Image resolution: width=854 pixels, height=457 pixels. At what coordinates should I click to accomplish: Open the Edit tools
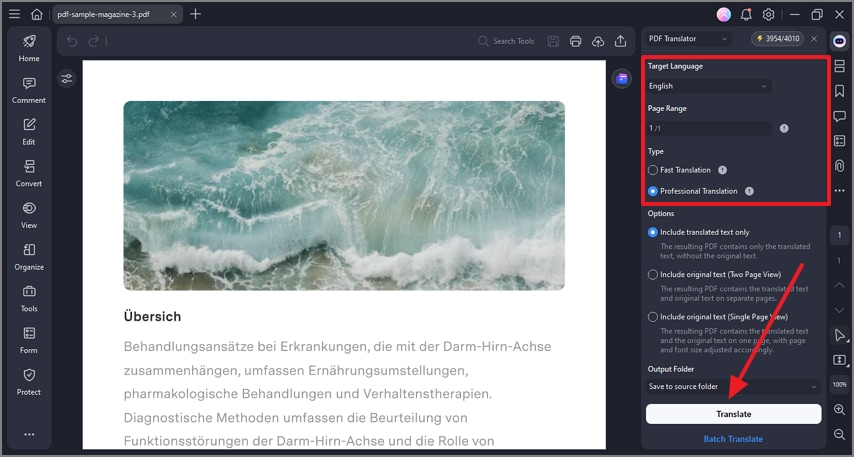pos(29,132)
